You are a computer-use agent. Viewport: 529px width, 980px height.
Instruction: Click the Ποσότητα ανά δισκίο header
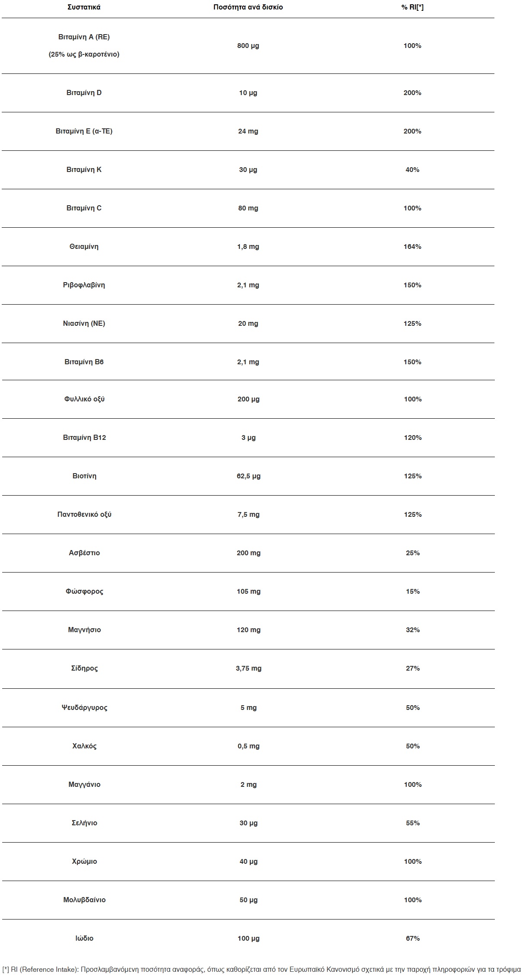point(248,7)
